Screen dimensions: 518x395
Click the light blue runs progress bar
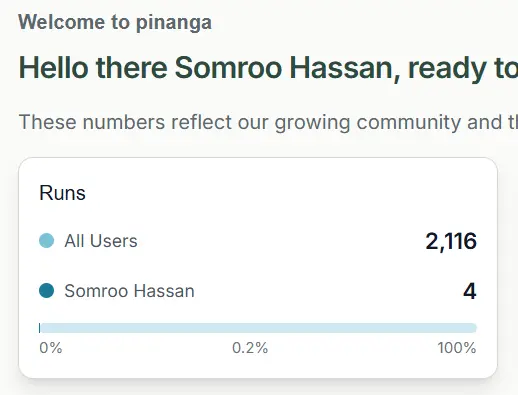click(x=258, y=328)
